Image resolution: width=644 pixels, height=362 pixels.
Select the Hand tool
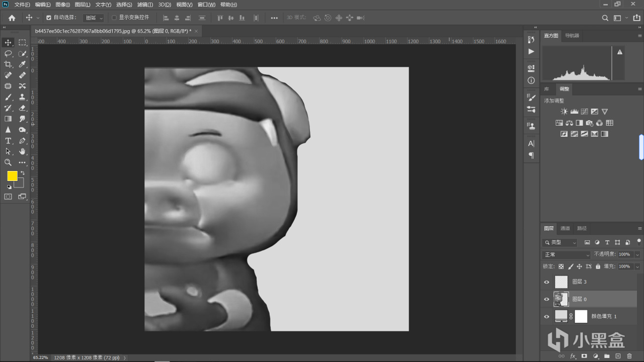click(x=22, y=151)
